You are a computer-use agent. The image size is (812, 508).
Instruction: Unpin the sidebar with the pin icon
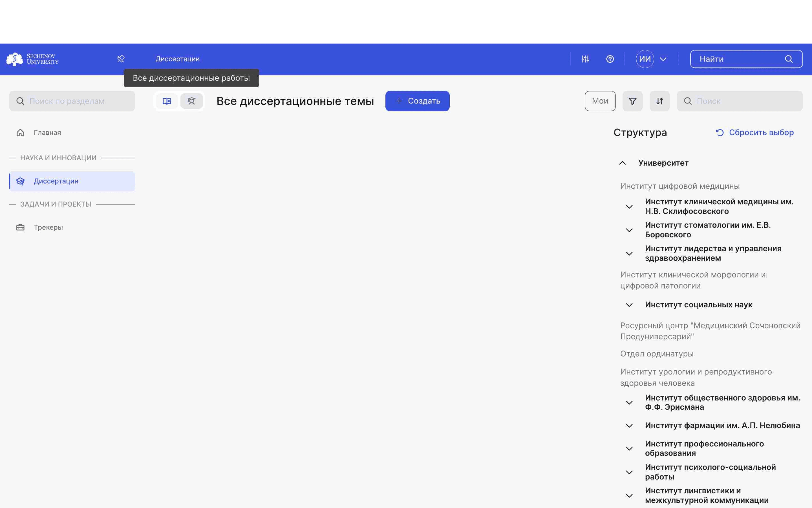tap(121, 59)
